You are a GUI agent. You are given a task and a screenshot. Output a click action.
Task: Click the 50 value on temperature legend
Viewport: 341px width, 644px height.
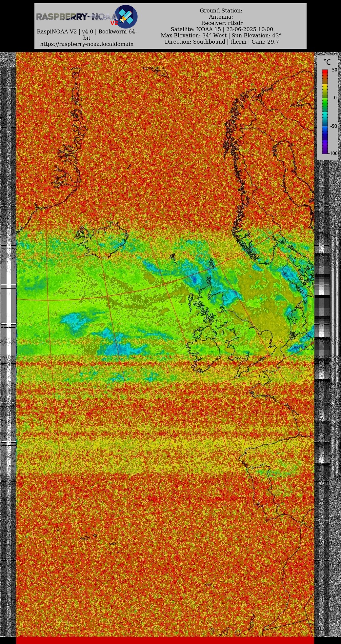[x=334, y=70]
